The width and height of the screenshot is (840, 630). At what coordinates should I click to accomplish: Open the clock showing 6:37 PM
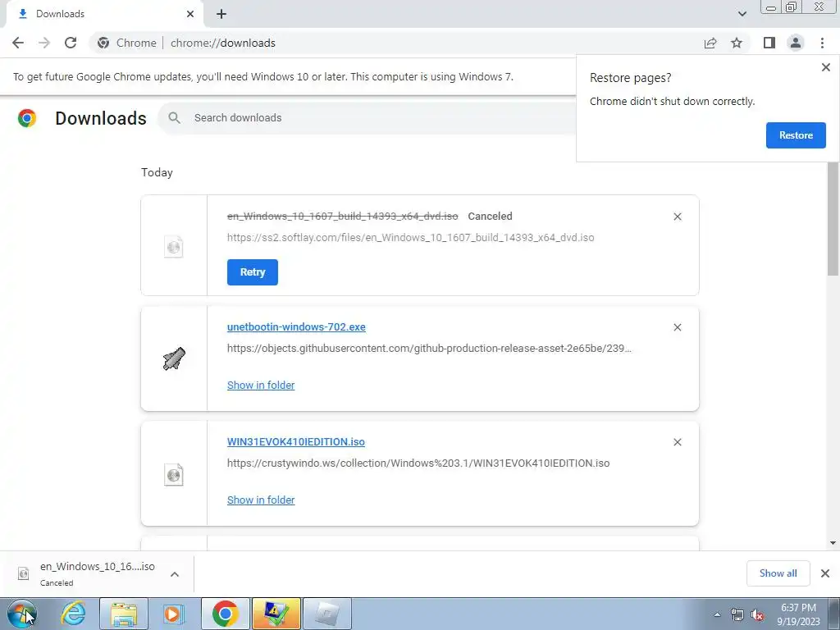[798, 614]
